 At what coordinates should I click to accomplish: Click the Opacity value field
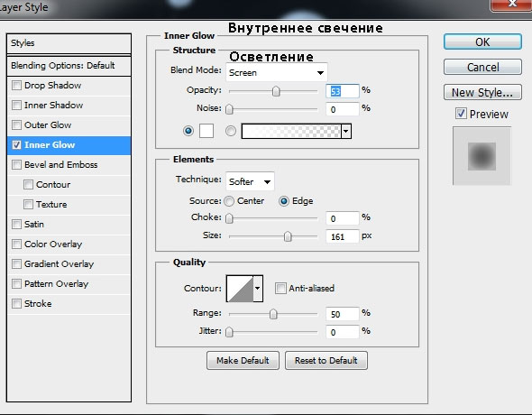point(343,91)
